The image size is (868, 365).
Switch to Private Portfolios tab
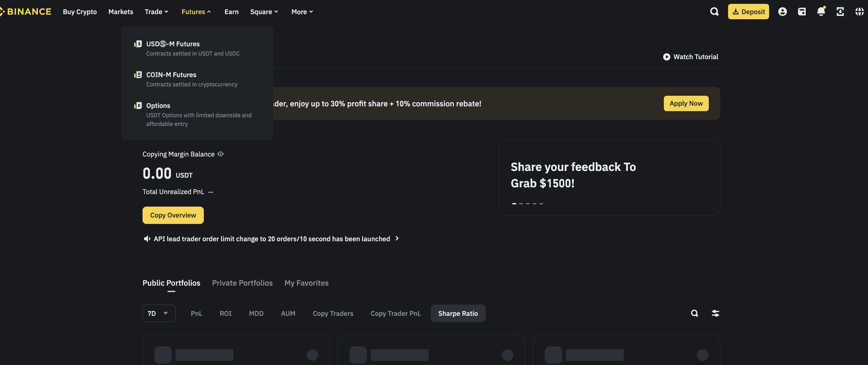point(242,283)
